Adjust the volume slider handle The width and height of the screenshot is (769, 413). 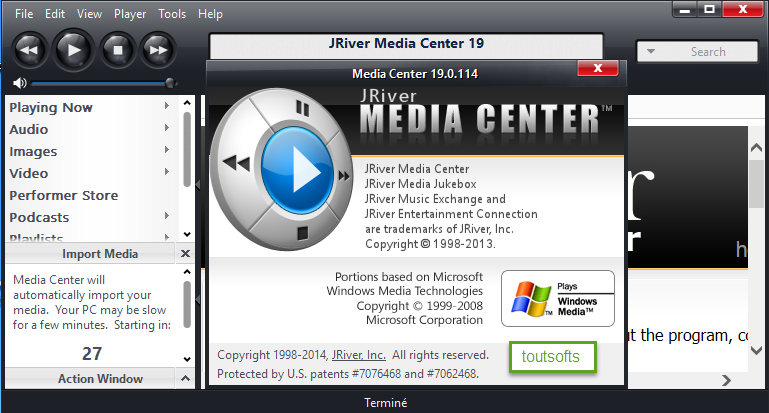click(x=170, y=83)
